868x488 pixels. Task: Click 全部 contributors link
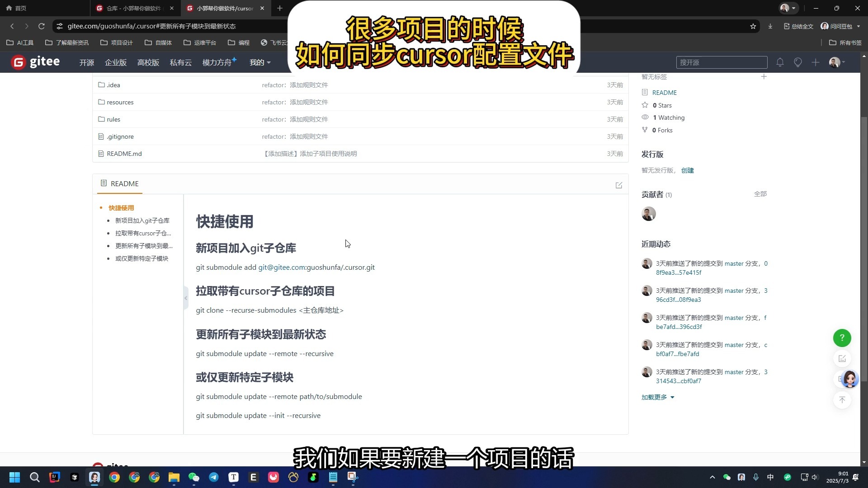760,194
